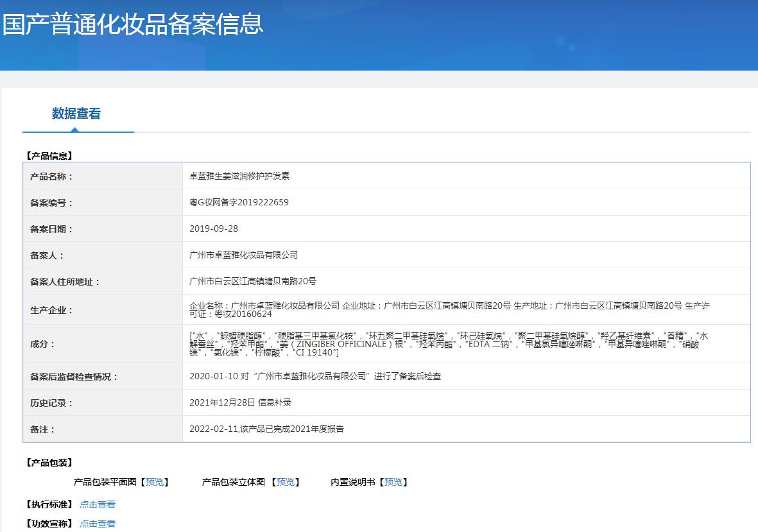Click the filing number 粤G妆网备字2019222659

[239, 202]
